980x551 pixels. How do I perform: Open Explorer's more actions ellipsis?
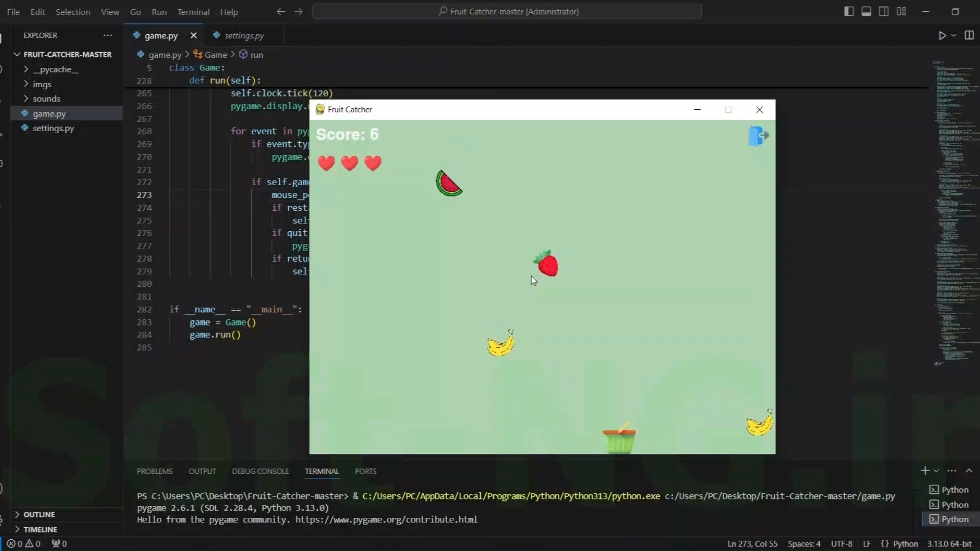(x=107, y=35)
